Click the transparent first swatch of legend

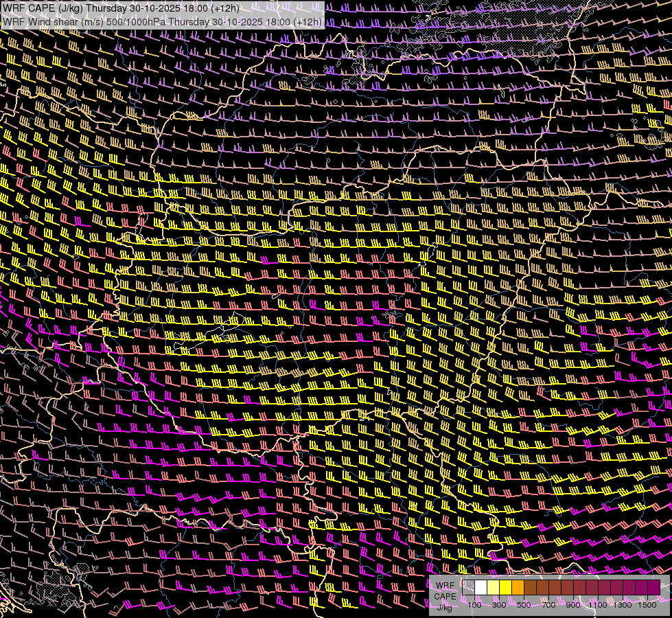point(468,588)
